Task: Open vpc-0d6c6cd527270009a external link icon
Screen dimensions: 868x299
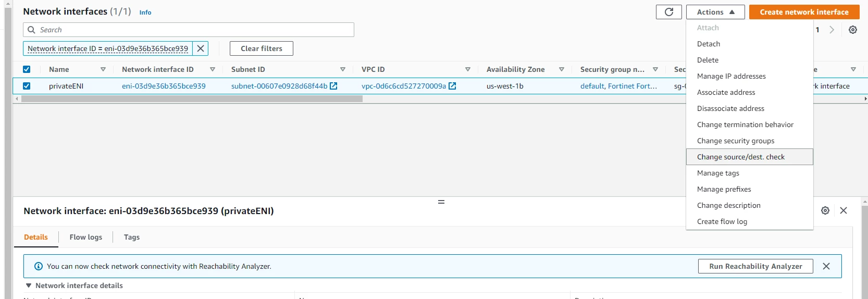Action: tap(452, 86)
